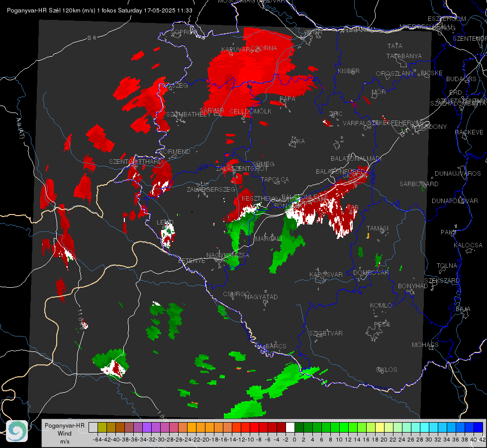Click the legend value 42
This screenshot has height=448, width=487.
pyautogui.click(x=482, y=440)
